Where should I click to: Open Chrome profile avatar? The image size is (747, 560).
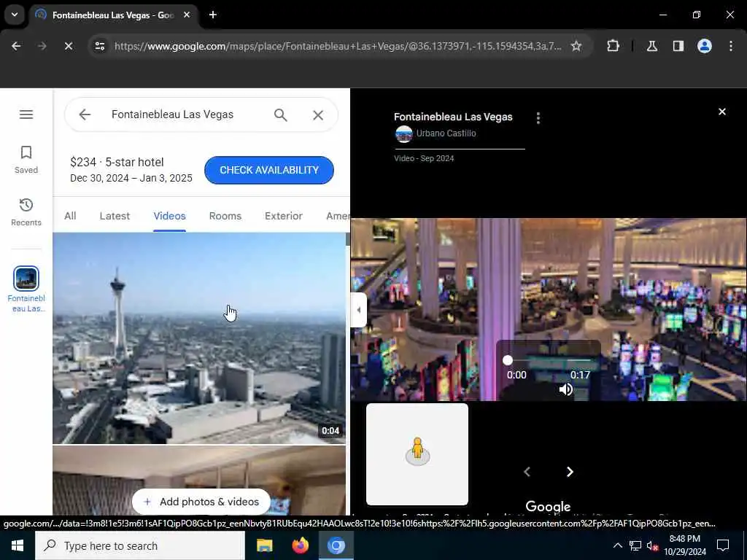pos(705,46)
